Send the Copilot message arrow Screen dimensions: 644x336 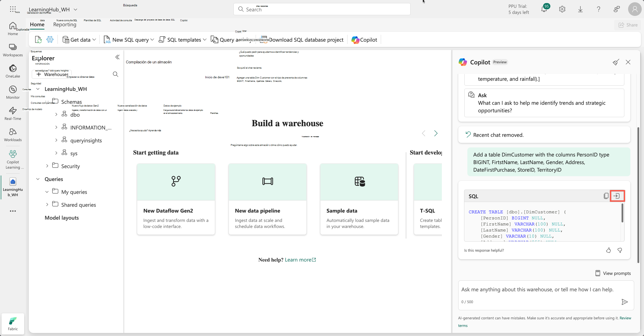click(625, 302)
